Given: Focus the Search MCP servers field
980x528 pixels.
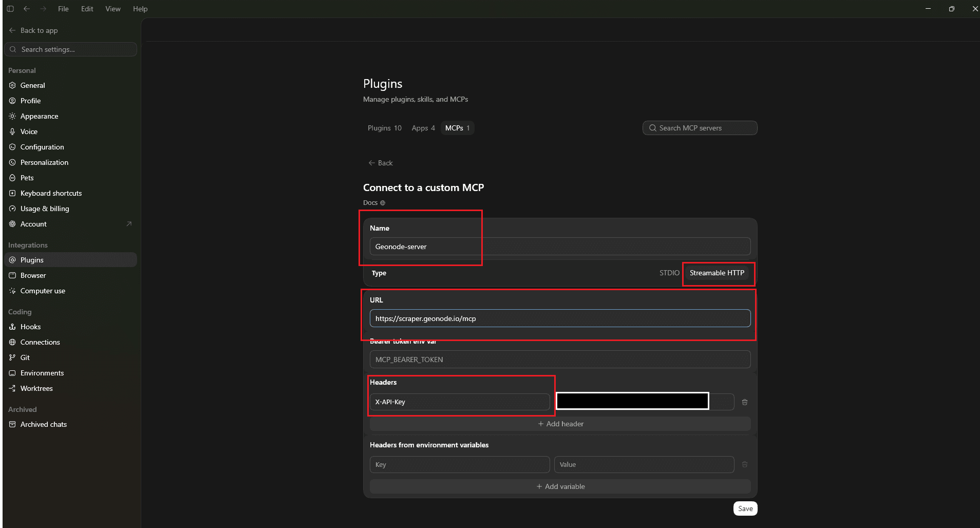Looking at the screenshot, I should click(700, 128).
